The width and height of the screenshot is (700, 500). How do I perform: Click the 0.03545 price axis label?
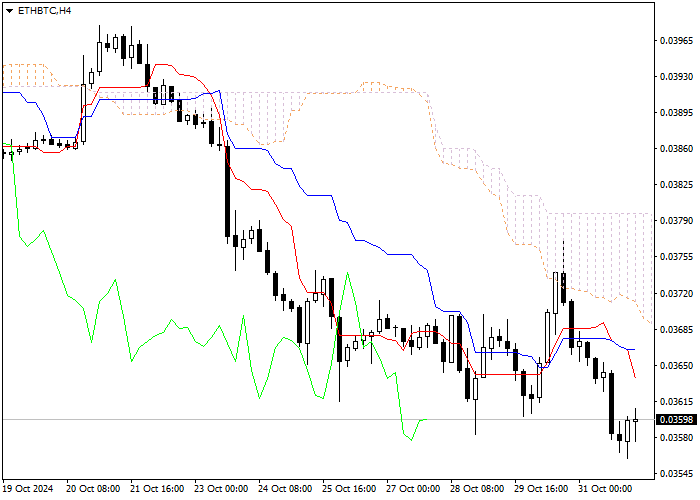tap(676, 474)
